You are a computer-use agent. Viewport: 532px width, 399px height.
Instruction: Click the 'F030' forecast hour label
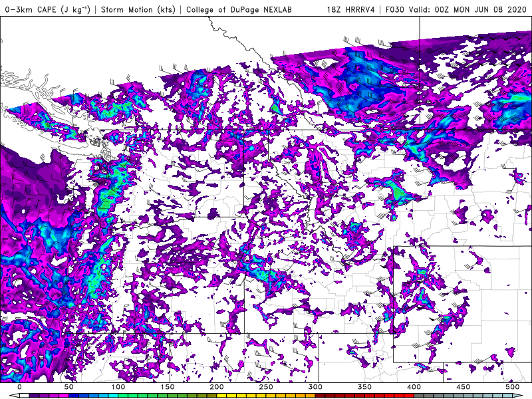395,9
